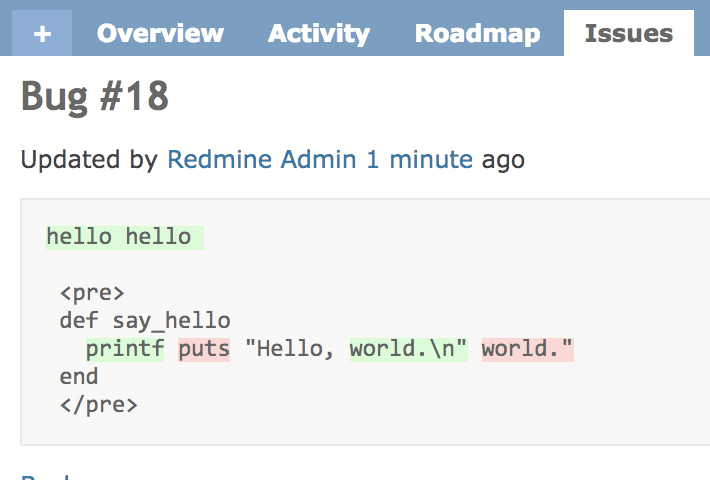Click the green 'world.\n"' inserted segment
The image size is (710, 480).
coord(408,350)
